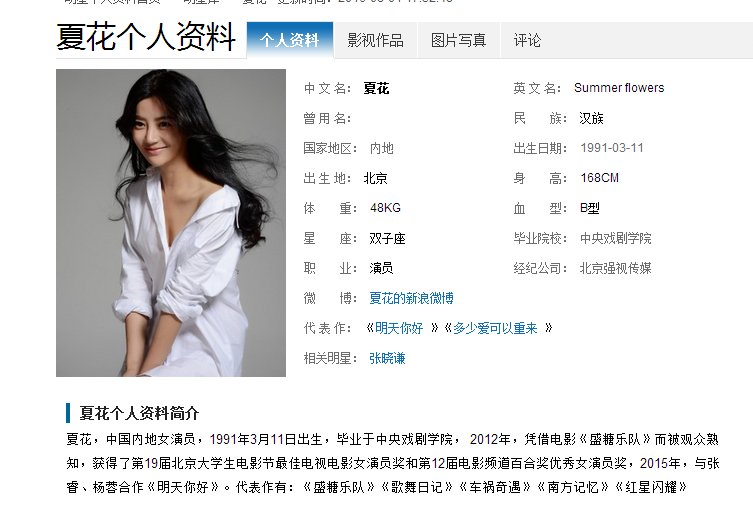This screenshot has width=753, height=515.
Task: Switch to the 影视作品 tab
Action: [376, 40]
